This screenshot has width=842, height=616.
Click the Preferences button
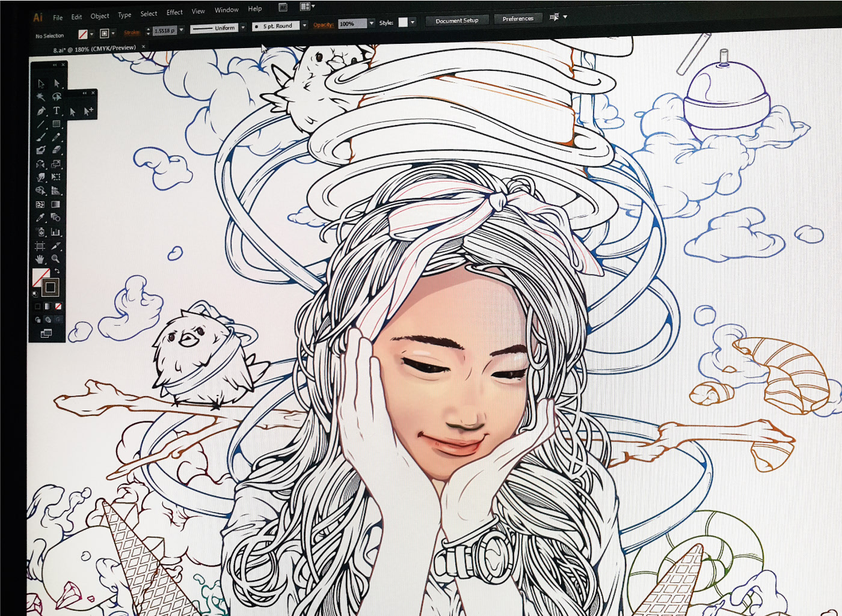coord(518,19)
